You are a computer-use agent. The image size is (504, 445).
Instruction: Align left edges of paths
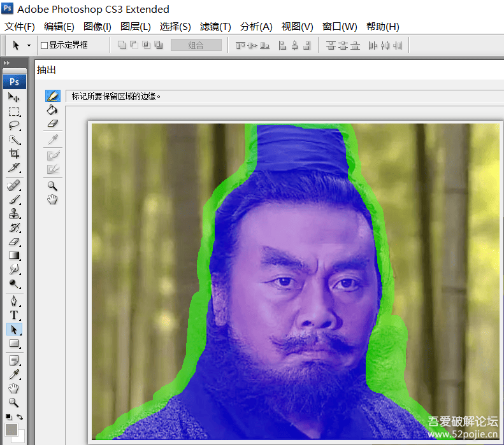click(x=282, y=46)
